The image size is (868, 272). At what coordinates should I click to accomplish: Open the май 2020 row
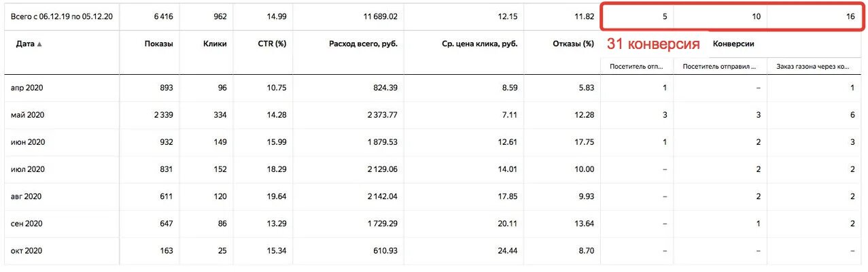pos(27,115)
